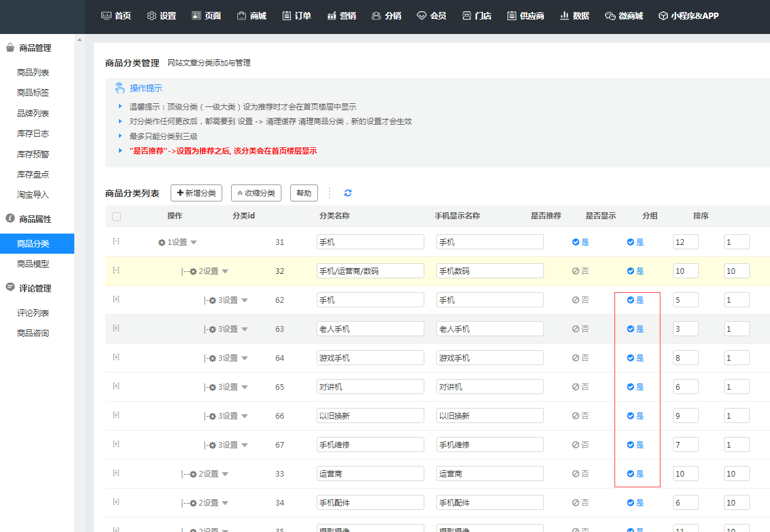770x532 pixels.
Task: Click the blue refresh icon beside Help button
Action: (x=348, y=193)
